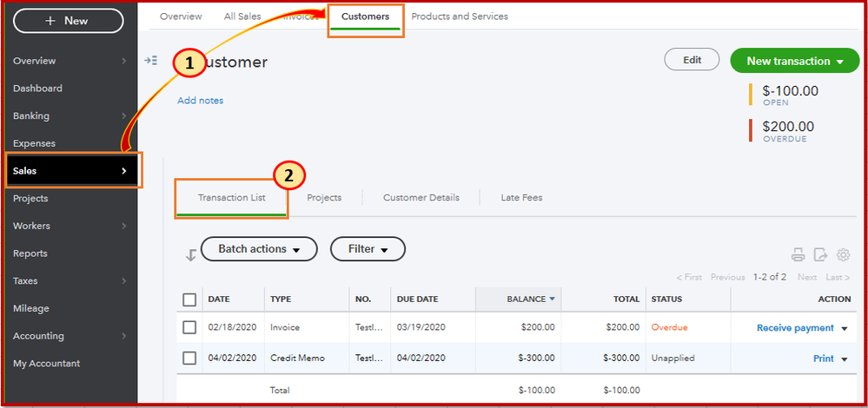This screenshot has width=868, height=408.
Task: Expand the Workers sidebar chevron
Action: pyautogui.click(x=124, y=226)
